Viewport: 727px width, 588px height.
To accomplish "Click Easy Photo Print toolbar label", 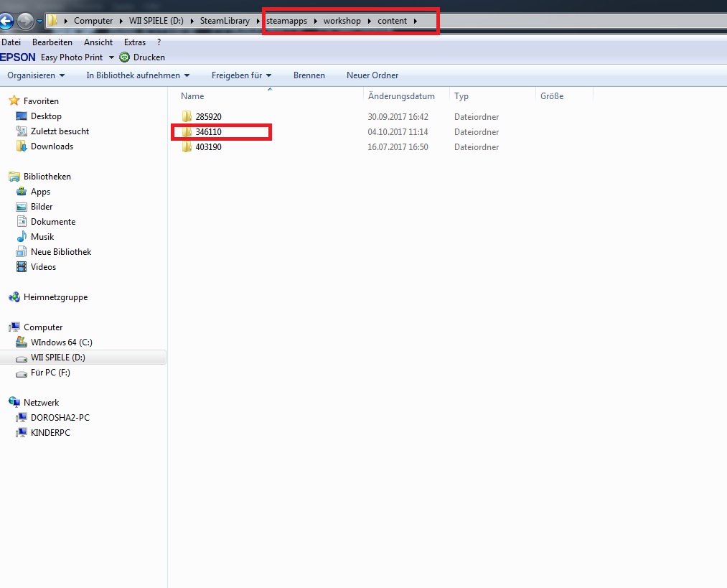I will (72, 57).
